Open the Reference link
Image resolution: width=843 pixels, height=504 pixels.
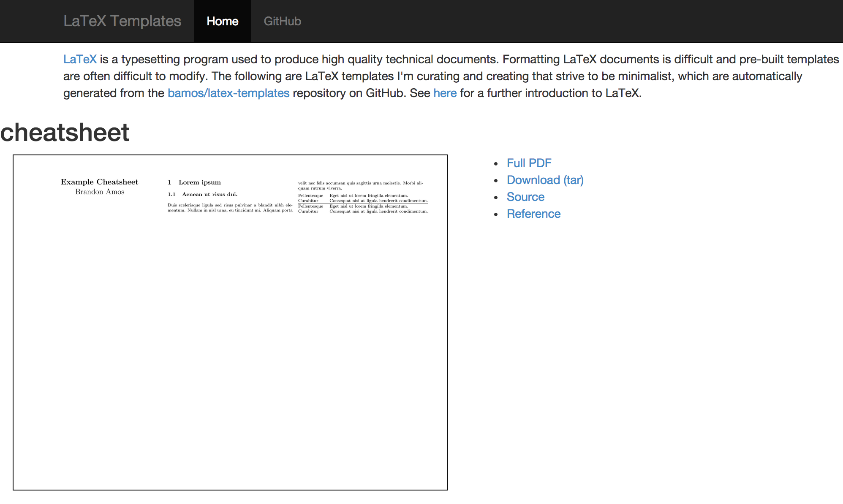[x=533, y=214]
